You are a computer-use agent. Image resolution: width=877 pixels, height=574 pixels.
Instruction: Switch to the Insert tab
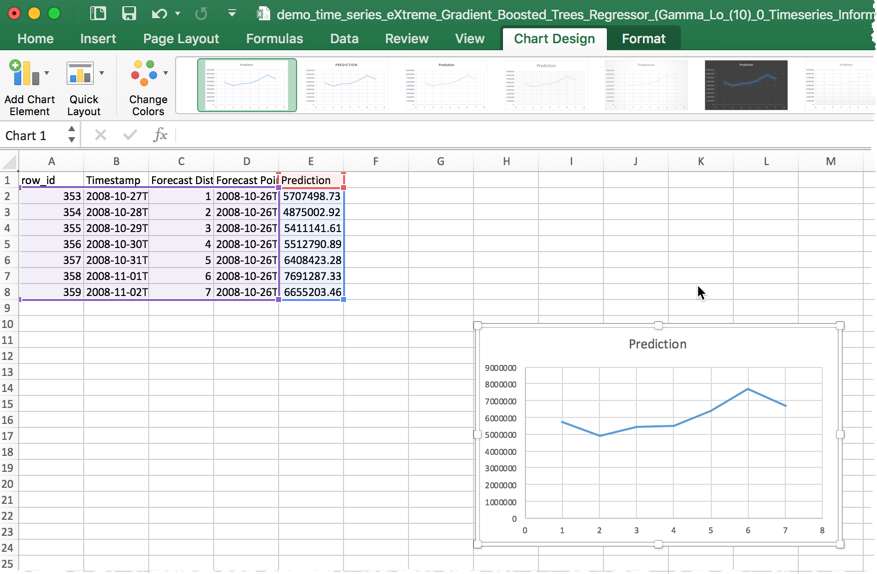pos(98,39)
